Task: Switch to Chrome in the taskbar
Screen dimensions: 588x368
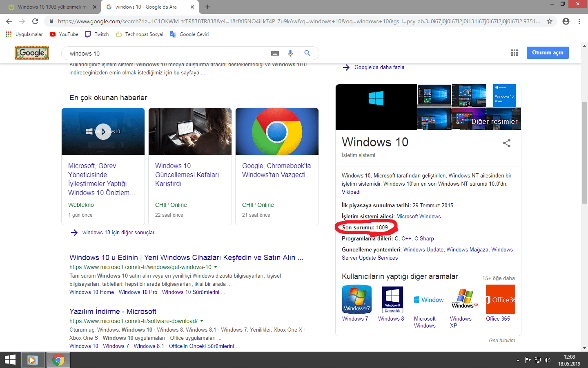Action: (x=58, y=360)
